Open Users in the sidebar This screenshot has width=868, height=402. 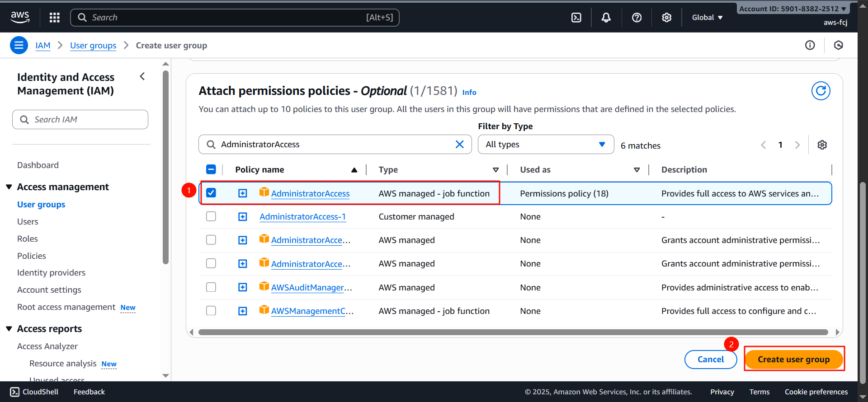[x=28, y=222]
